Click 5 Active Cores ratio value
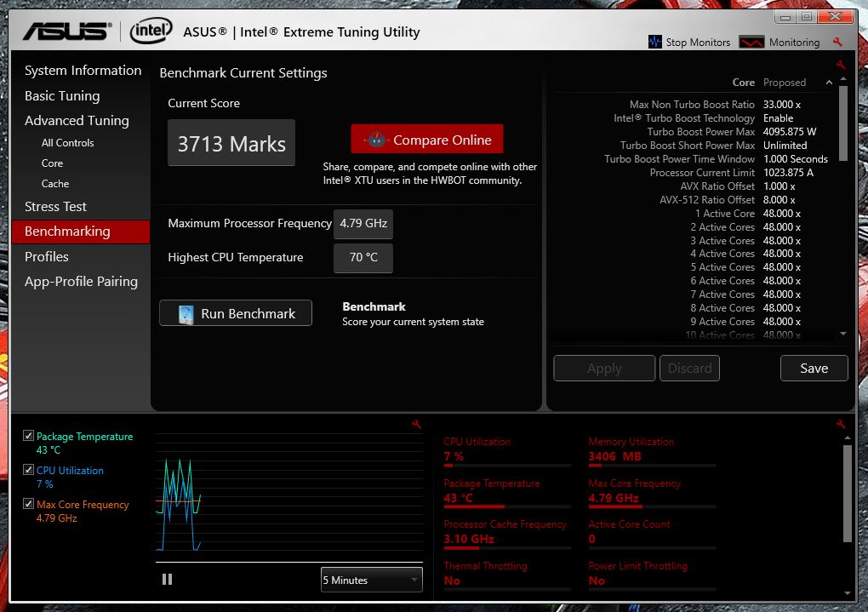 782,267
